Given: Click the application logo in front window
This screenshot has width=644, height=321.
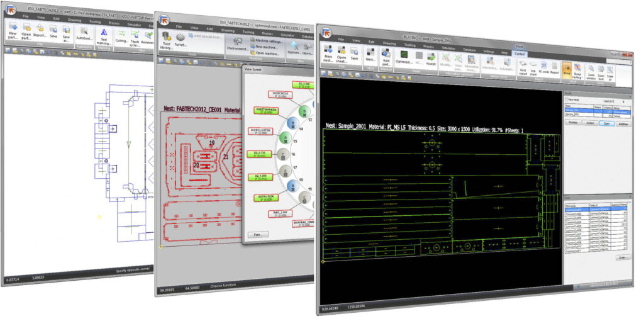Looking at the screenshot, I should [326, 33].
